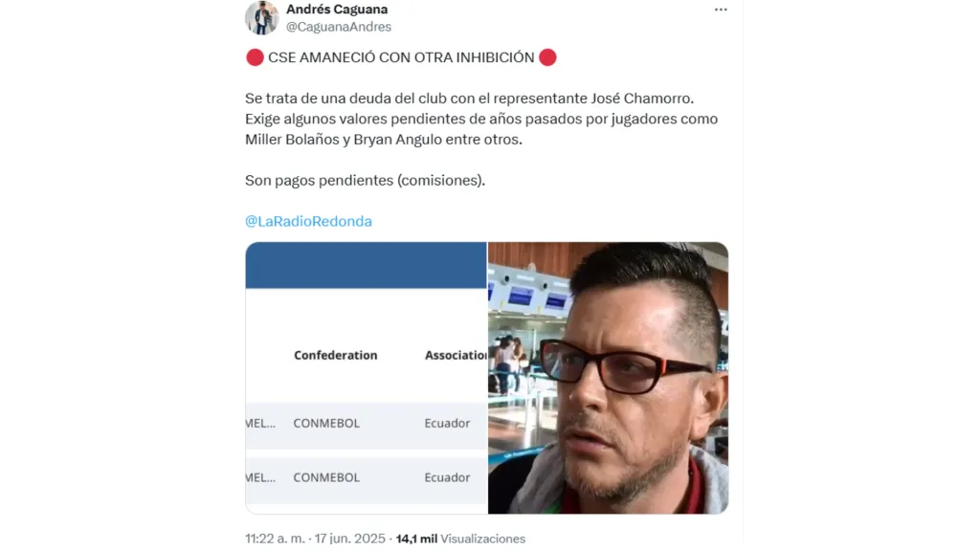Open the Andrés Caguana display name
980x551 pixels.
[337, 10]
